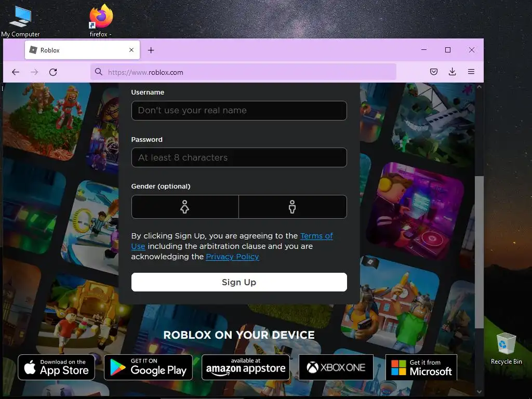
Task: Select female gender option
Action: coord(185,207)
